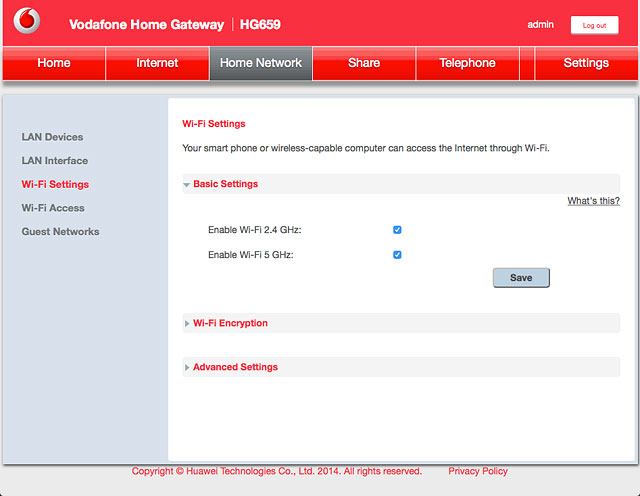
Task: Open Wi-Fi Access in the sidebar
Action: click(53, 208)
